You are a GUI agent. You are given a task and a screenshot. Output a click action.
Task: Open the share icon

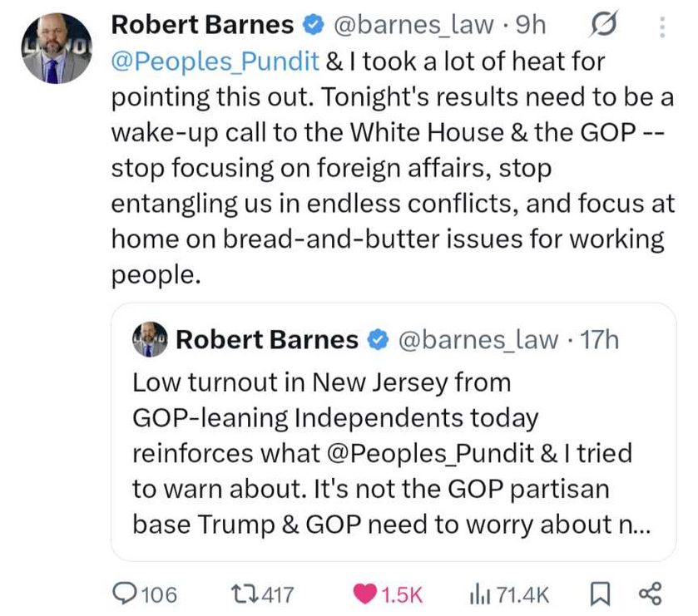(649, 594)
